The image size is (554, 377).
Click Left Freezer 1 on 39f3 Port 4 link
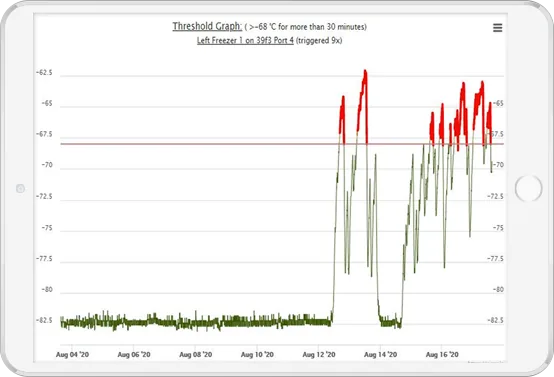click(245, 41)
